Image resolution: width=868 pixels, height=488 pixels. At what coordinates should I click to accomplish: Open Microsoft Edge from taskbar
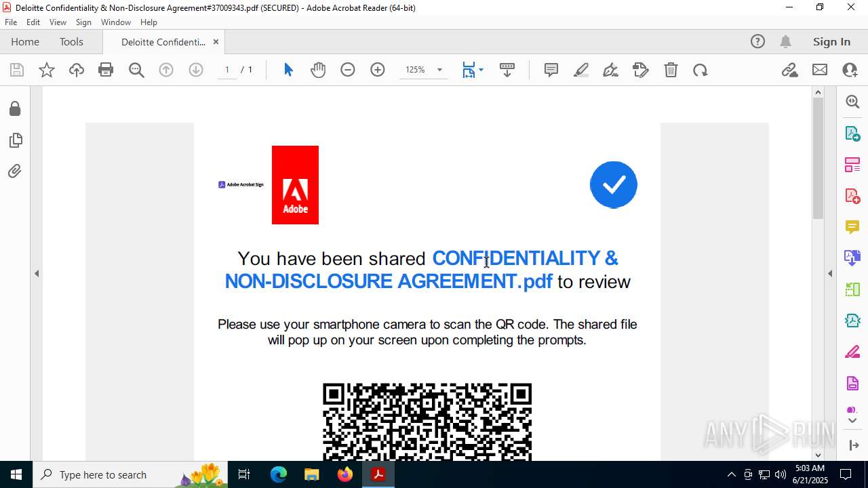pos(279,474)
